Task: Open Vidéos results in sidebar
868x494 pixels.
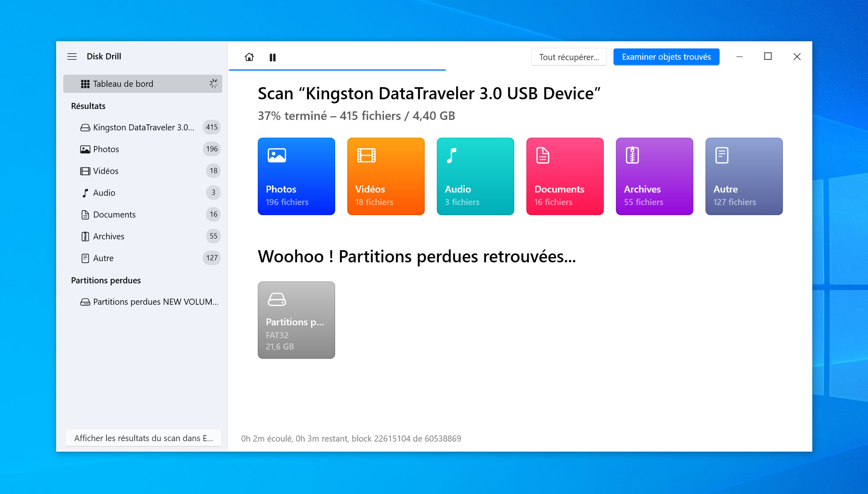Action: (143, 171)
